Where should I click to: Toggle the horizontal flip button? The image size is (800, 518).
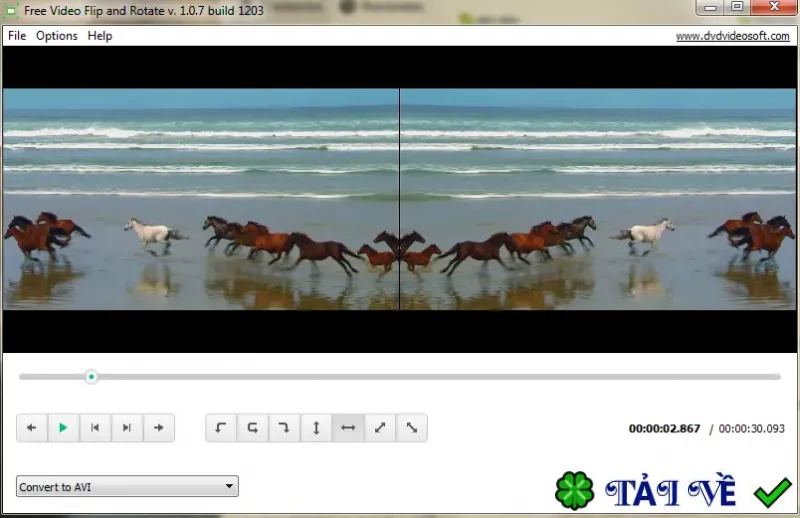[x=348, y=428]
